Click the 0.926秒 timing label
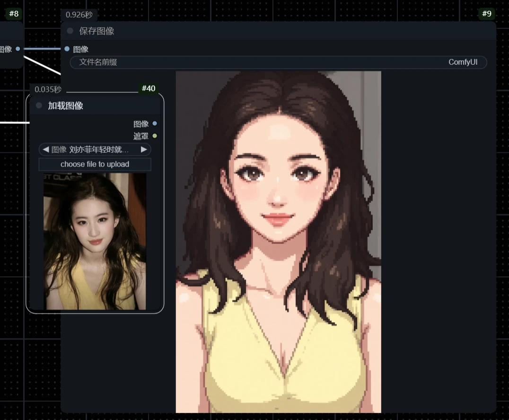Image resolution: width=509 pixels, height=420 pixels. pos(79,15)
